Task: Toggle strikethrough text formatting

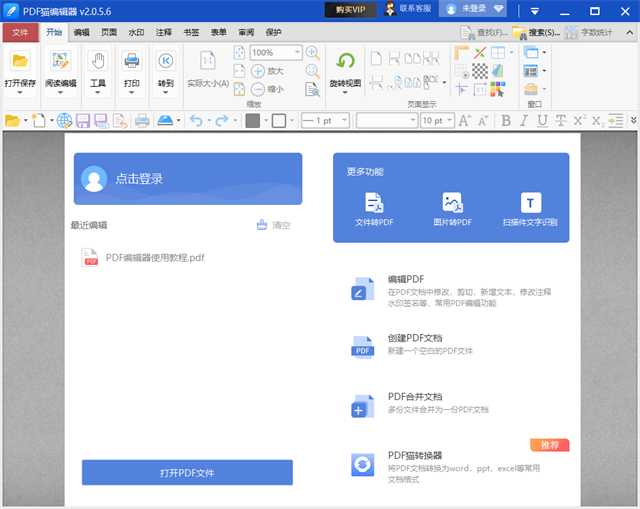Action: coord(560,121)
